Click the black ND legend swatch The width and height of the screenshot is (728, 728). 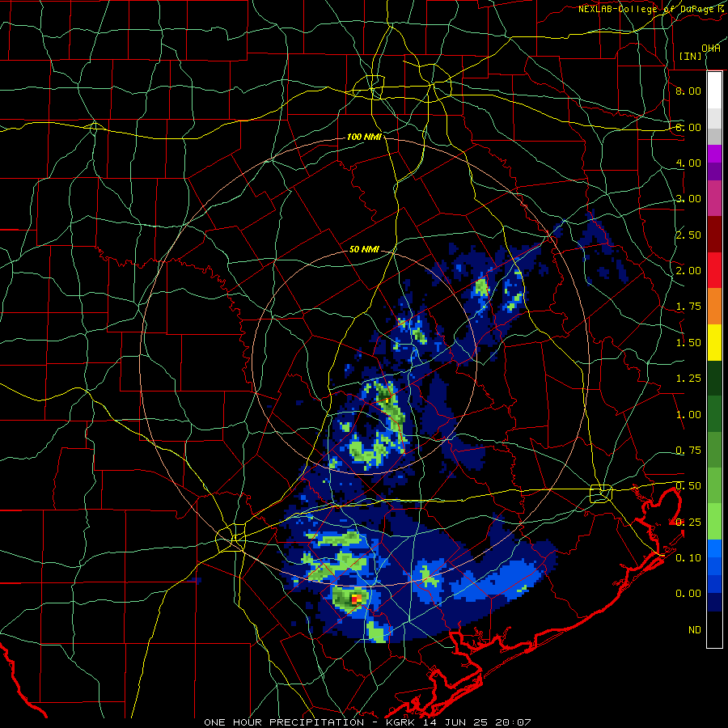pos(714,629)
